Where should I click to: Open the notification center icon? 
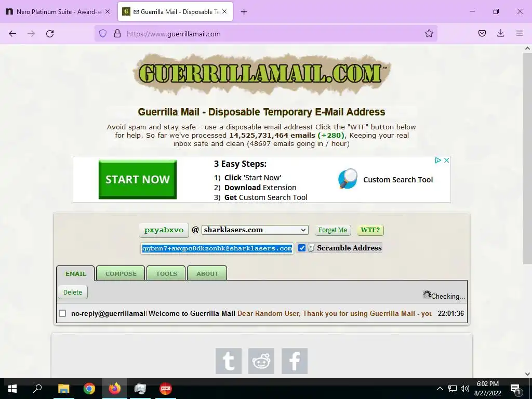pos(515,389)
